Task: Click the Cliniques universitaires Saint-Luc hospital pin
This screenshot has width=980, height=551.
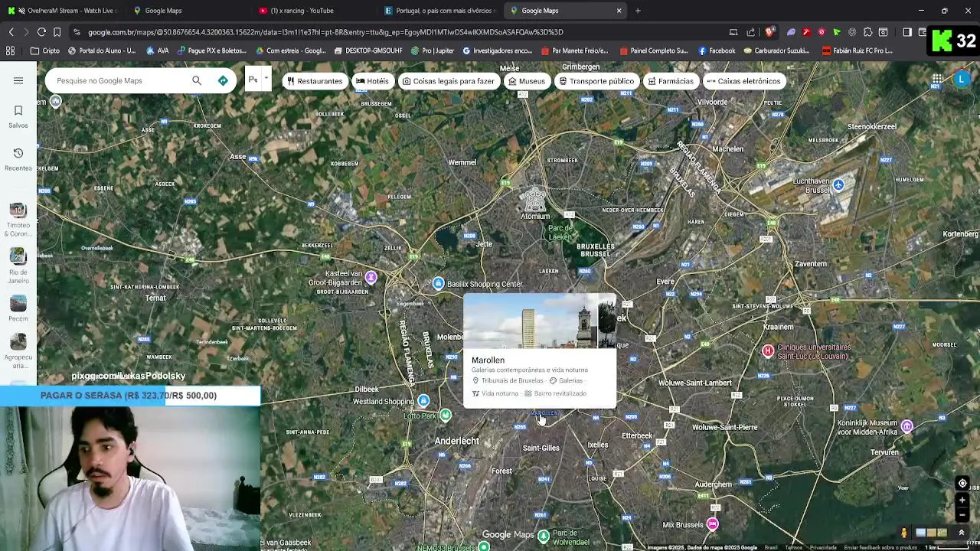Action: pos(768,350)
